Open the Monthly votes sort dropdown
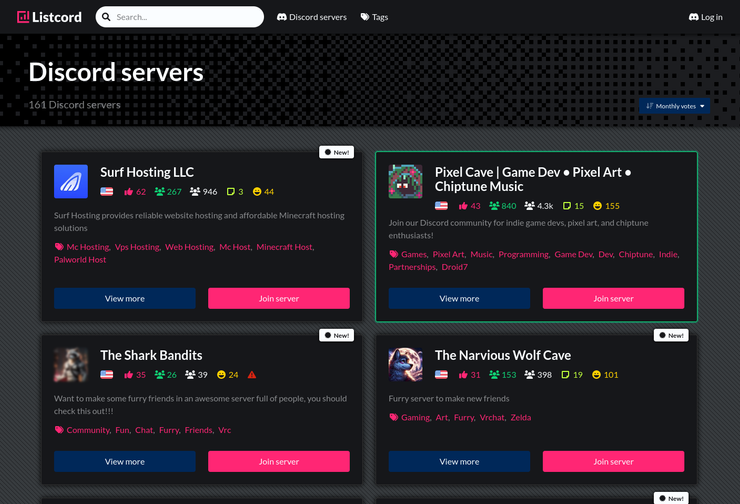This screenshot has height=504, width=740. point(674,106)
